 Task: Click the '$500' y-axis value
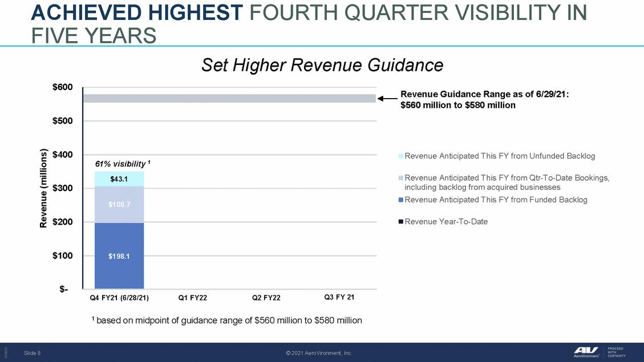coord(62,121)
